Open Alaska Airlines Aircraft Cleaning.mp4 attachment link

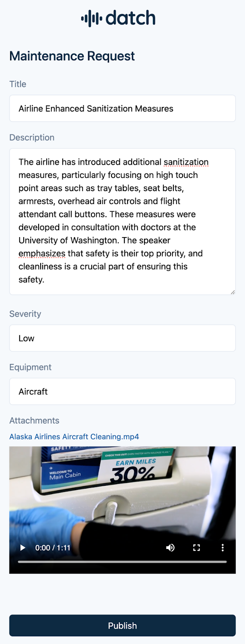point(74,436)
